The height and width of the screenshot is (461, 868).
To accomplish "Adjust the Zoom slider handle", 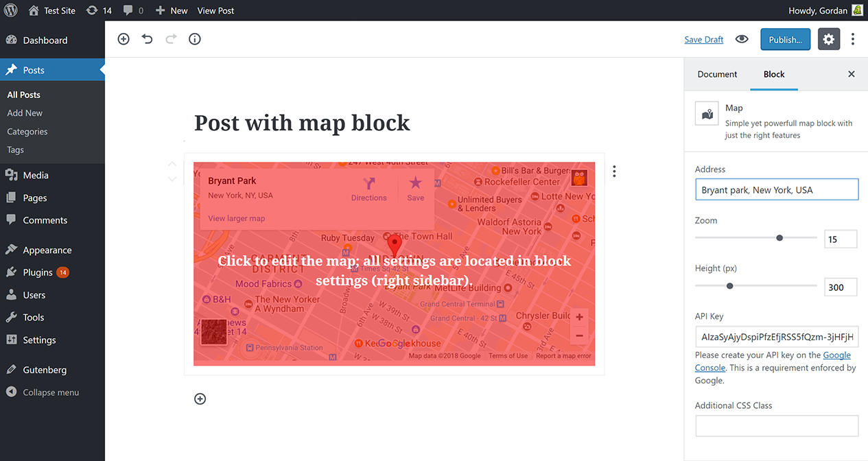I will coord(779,238).
